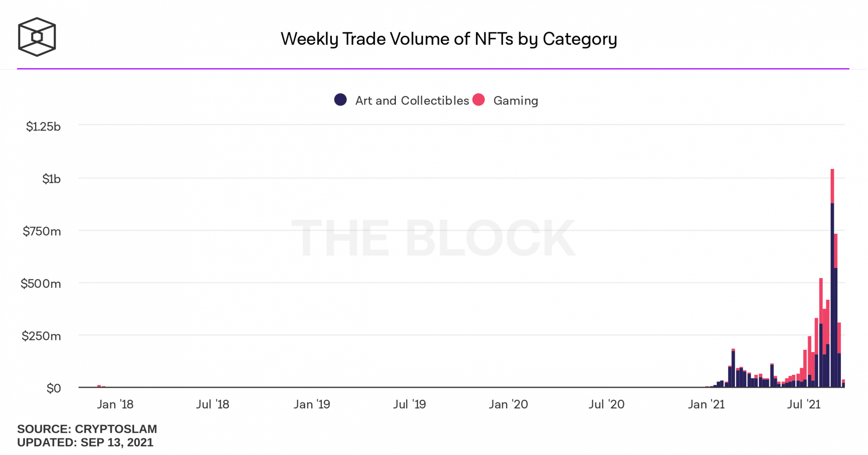Click the Jul '21 x-axis label
This screenshot has width=868, height=455.
click(x=804, y=404)
